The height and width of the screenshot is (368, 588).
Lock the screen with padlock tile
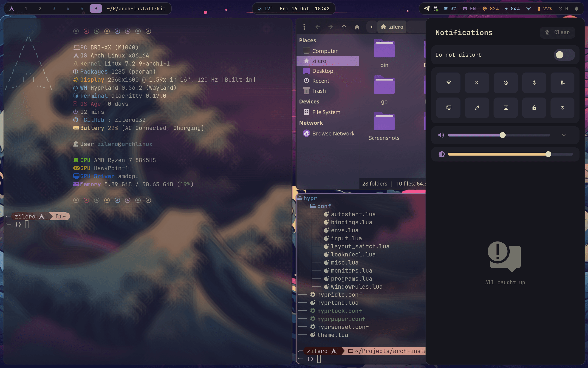[534, 108]
